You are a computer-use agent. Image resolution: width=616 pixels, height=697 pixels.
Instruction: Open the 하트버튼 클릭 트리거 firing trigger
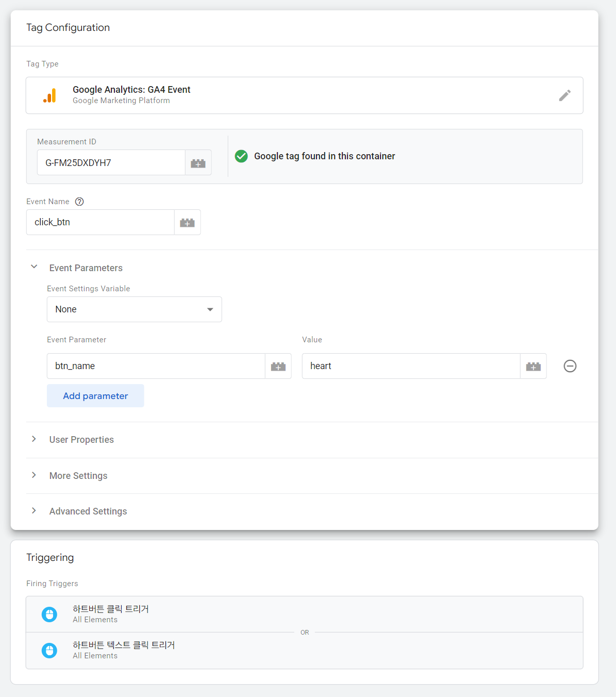click(305, 615)
